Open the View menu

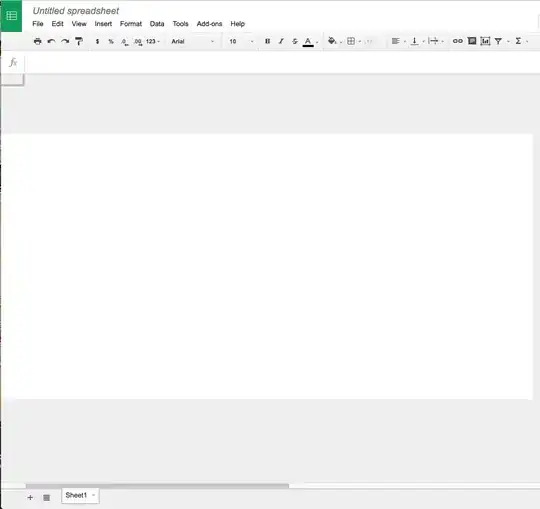79,24
